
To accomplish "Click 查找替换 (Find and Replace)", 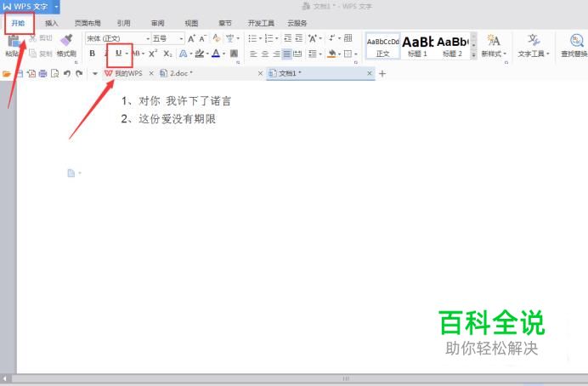I will click(574, 46).
